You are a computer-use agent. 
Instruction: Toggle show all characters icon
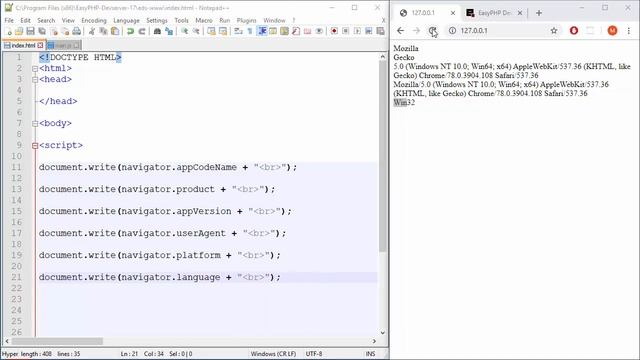[x=250, y=31]
